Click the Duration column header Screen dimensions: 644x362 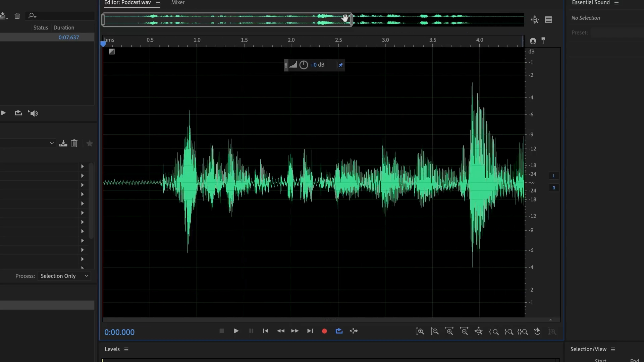click(x=64, y=27)
